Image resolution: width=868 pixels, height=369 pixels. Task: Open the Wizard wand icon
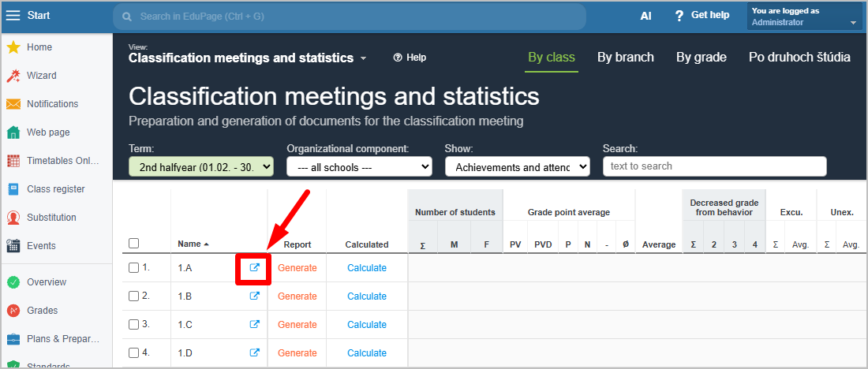pos(13,76)
